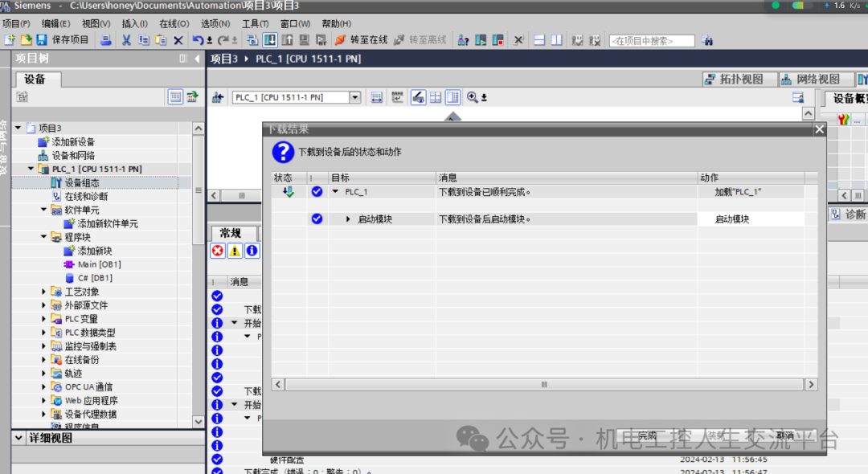Collapse the 软件单元 folder

(43, 210)
